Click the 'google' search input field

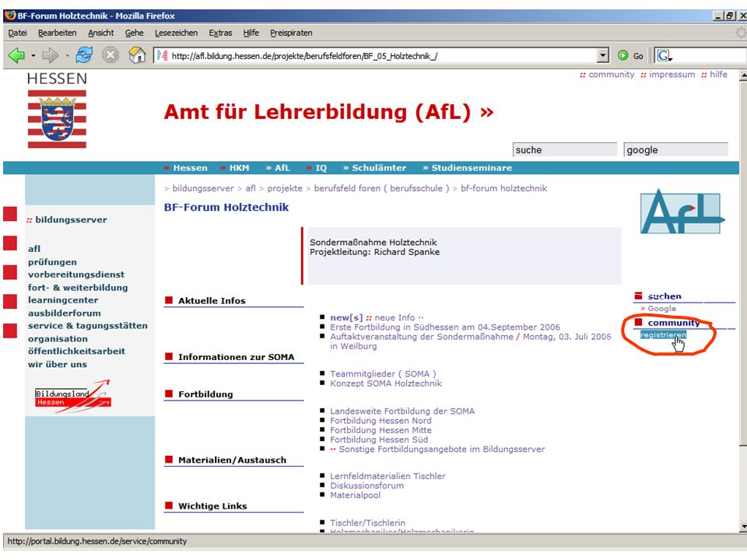pos(675,149)
